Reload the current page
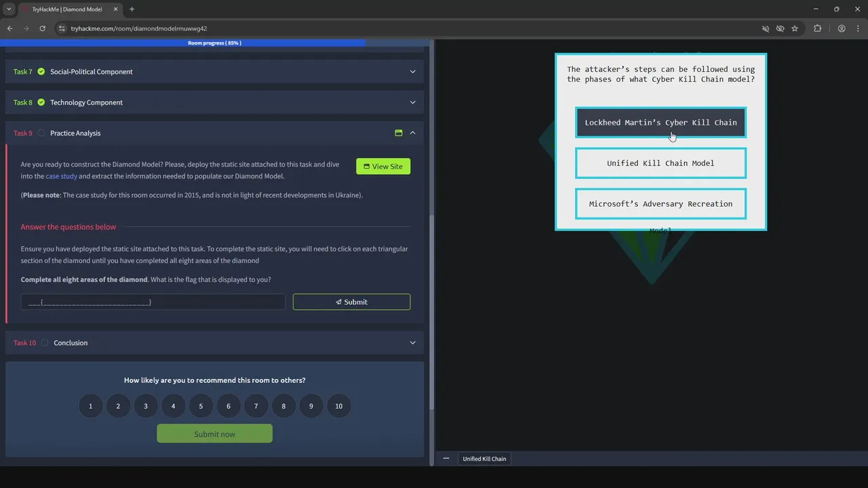The height and width of the screenshot is (488, 868). (x=42, y=28)
